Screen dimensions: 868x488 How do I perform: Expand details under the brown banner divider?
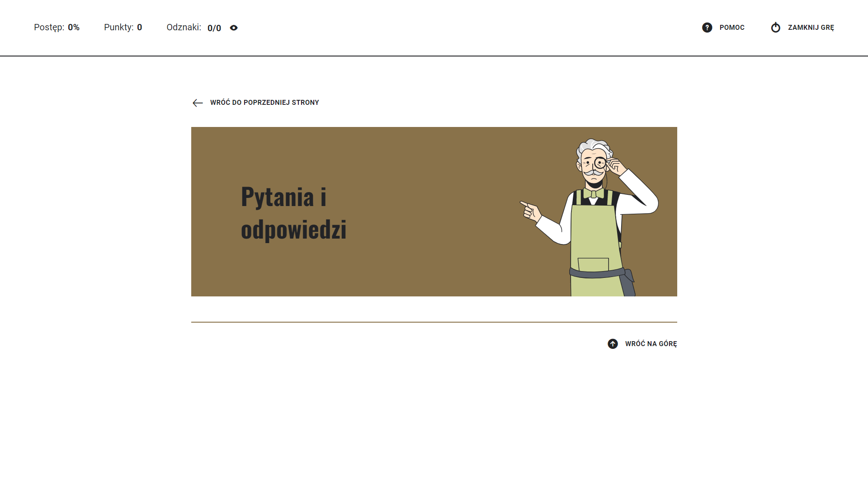pos(434,323)
